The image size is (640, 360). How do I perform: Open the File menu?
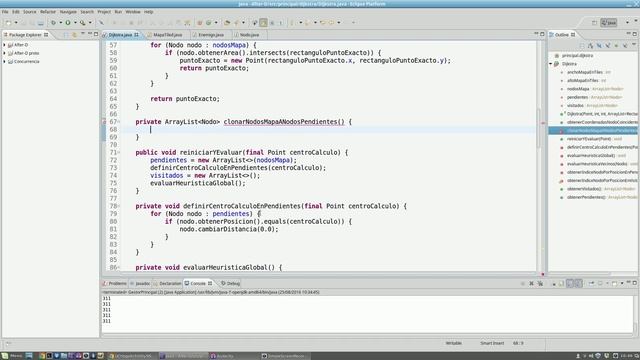[x=5, y=12]
